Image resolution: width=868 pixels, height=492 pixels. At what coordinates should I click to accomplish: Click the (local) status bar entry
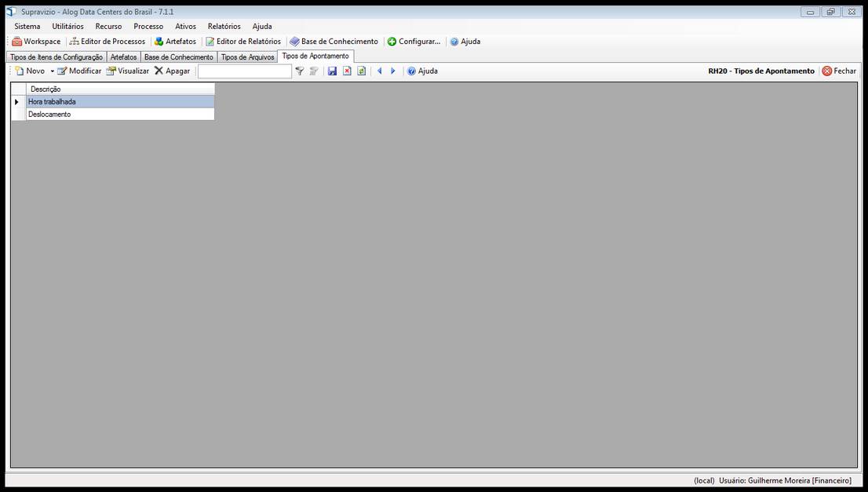[704, 480]
